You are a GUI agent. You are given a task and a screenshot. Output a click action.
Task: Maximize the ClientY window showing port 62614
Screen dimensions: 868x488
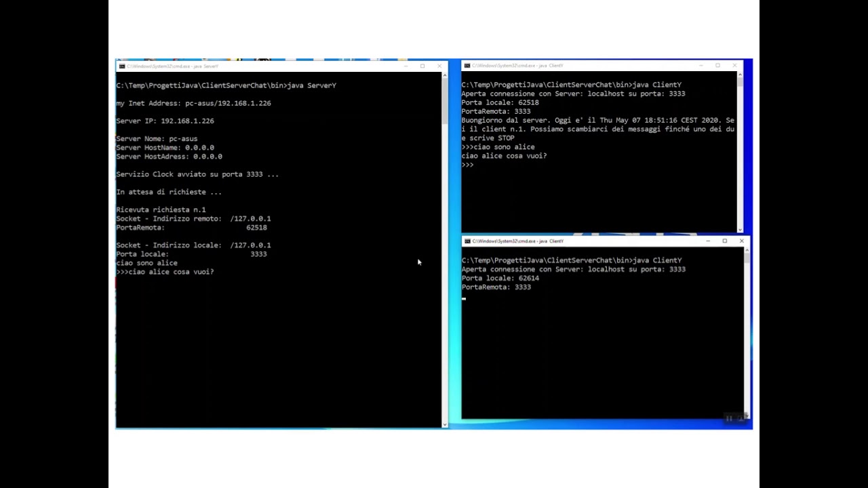coord(724,241)
